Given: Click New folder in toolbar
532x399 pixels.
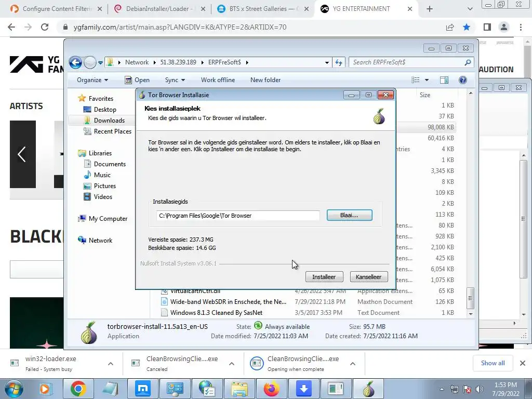Looking at the screenshot, I should click(265, 80).
